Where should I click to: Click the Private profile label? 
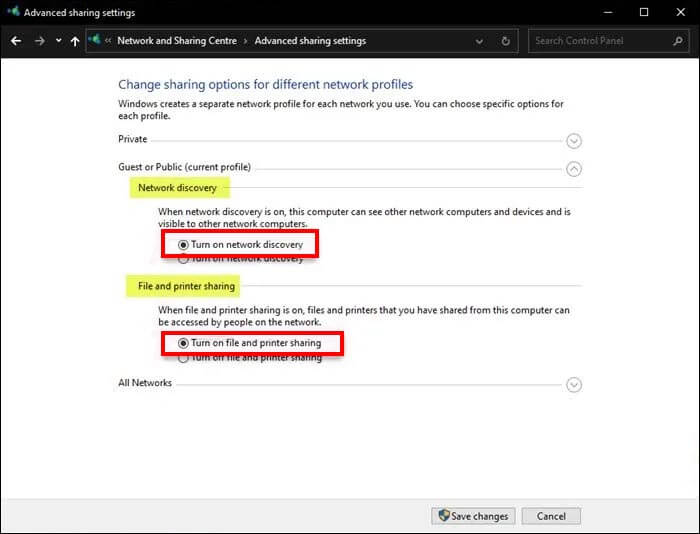click(x=133, y=139)
